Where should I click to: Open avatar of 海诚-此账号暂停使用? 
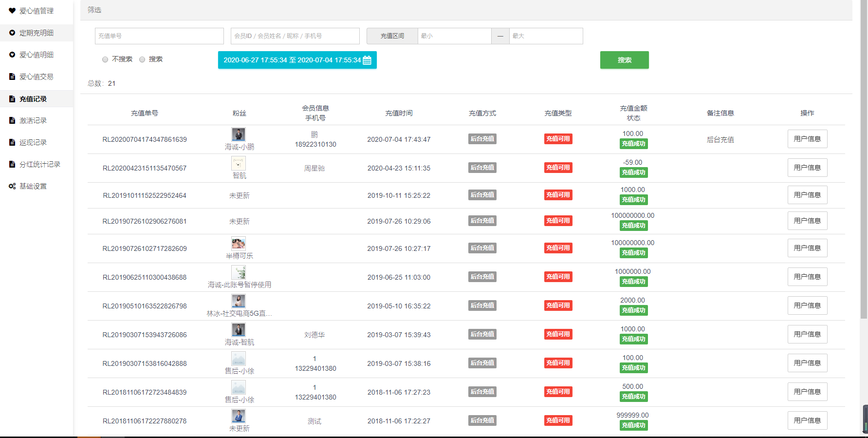[239, 272]
